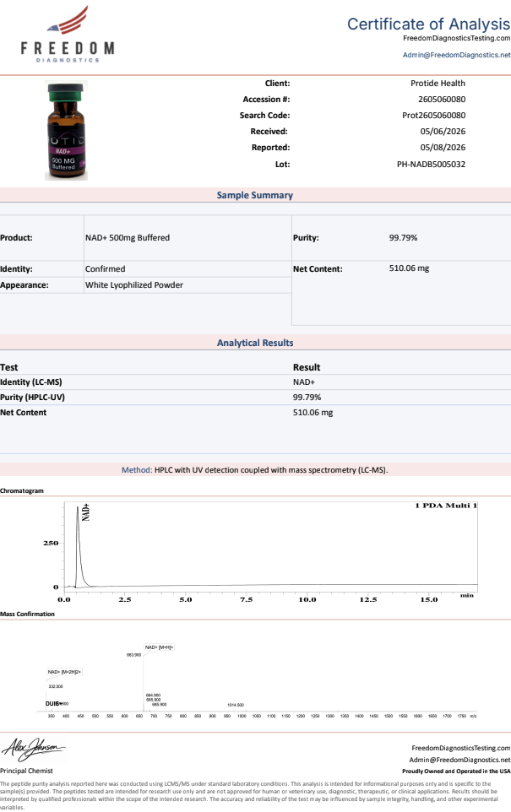Click the Alex Johnson signature
This screenshot has width=511, height=812.
click(x=34, y=750)
